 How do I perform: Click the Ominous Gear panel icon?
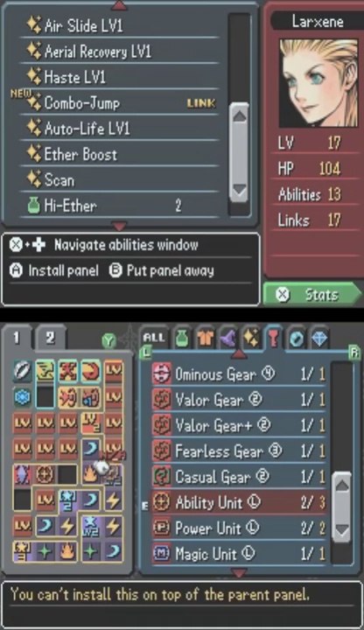(x=162, y=374)
